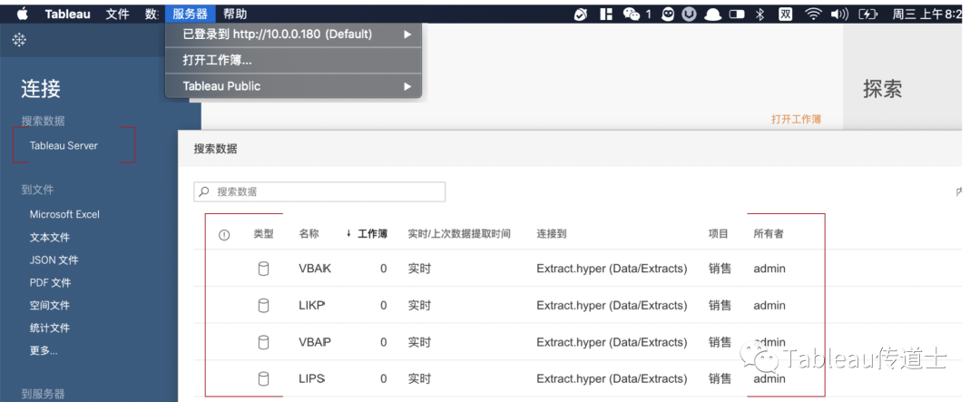Click the 项目 column header
Viewport: 980px width, 402px height.
pos(718,234)
